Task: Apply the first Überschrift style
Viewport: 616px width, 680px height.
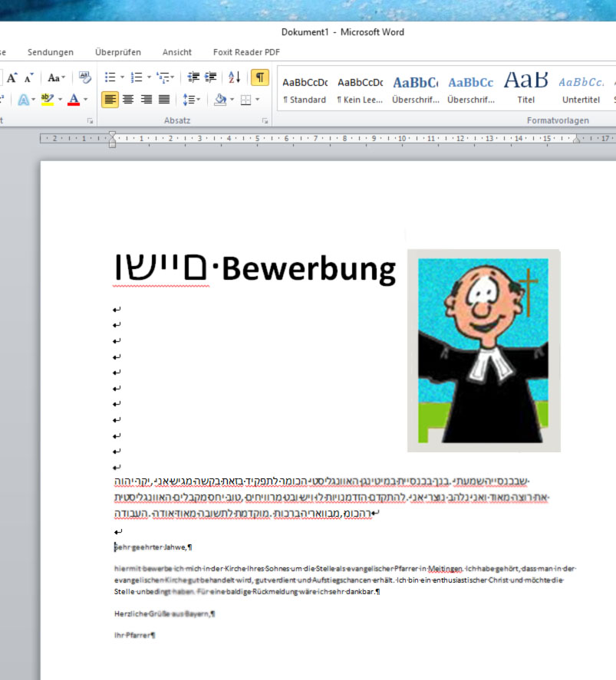Action: [416, 90]
